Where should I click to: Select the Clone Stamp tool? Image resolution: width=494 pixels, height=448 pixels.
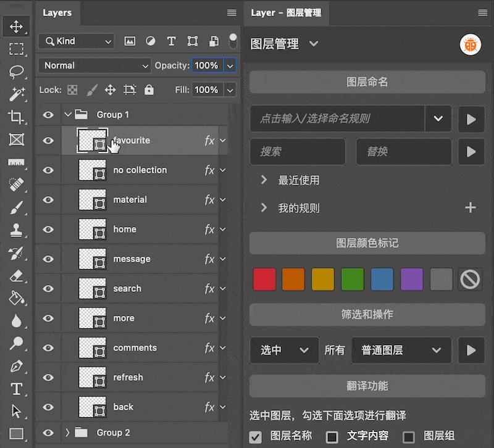16,230
